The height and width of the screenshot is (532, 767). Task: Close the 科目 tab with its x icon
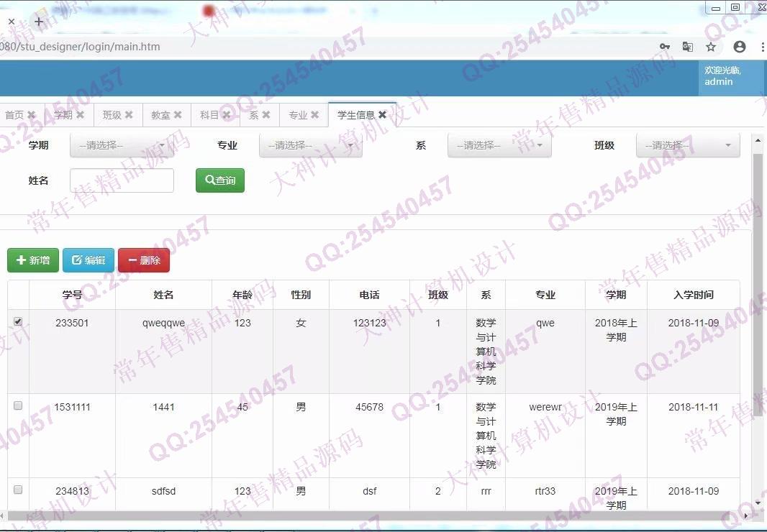[x=227, y=114]
